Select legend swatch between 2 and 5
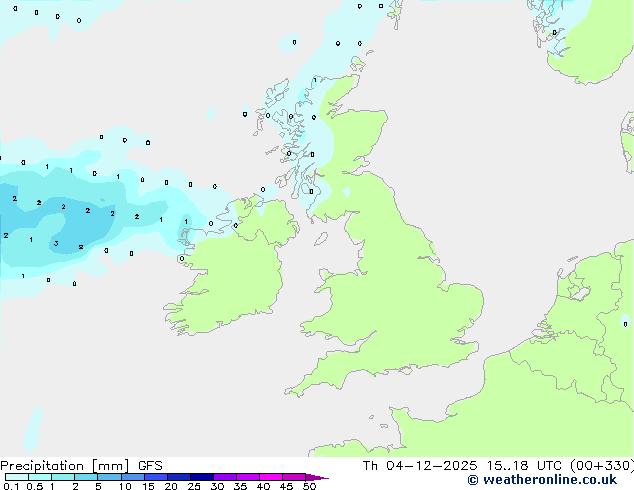 [x=86, y=477]
